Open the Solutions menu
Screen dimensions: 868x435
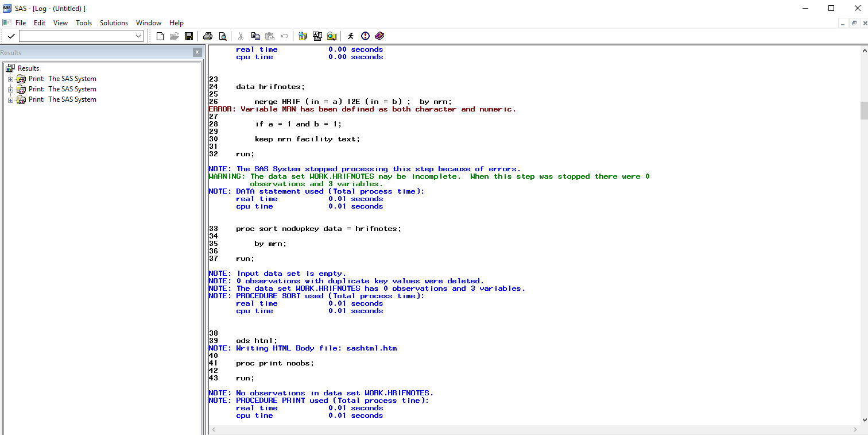(x=114, y=23)
